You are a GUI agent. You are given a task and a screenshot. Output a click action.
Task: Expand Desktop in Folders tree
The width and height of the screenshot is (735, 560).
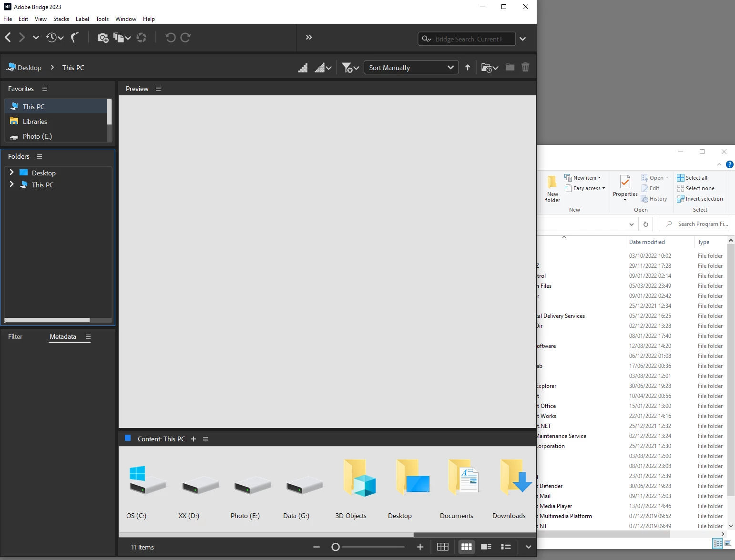click(11, 173)
